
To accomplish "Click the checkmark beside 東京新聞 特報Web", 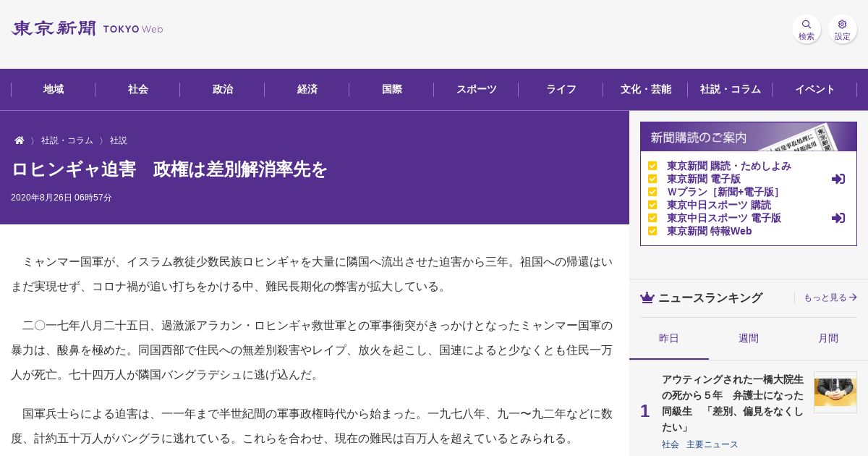I will click(652, 231).
